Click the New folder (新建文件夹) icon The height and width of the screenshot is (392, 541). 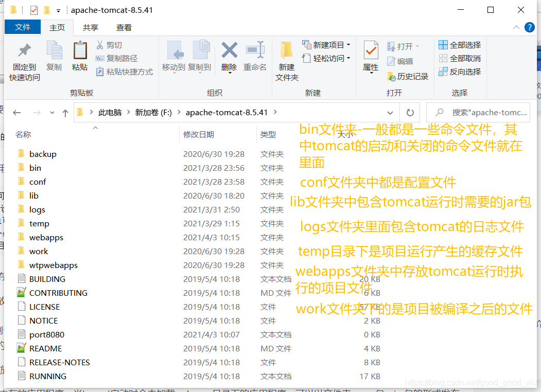pyautogui.click(x=287, y=50)
